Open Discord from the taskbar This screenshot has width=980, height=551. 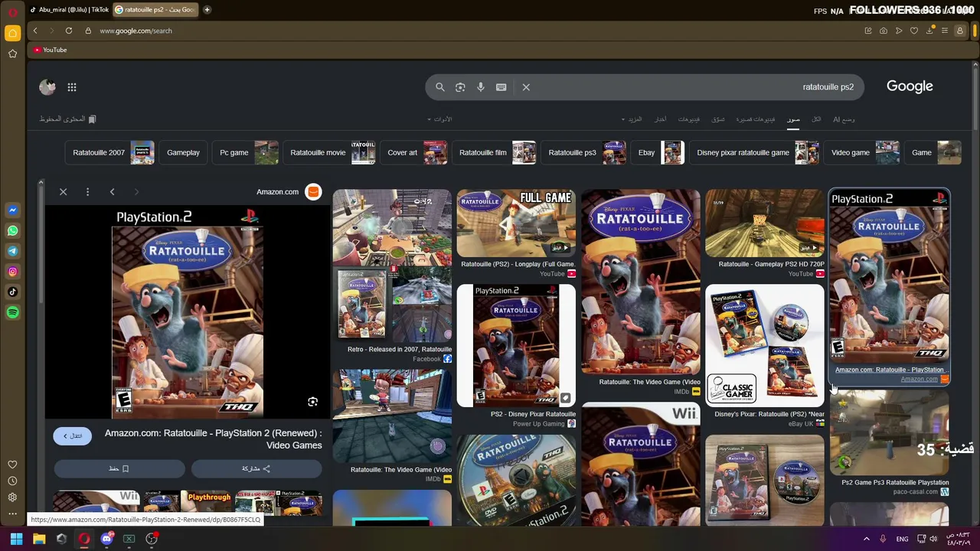106,539
